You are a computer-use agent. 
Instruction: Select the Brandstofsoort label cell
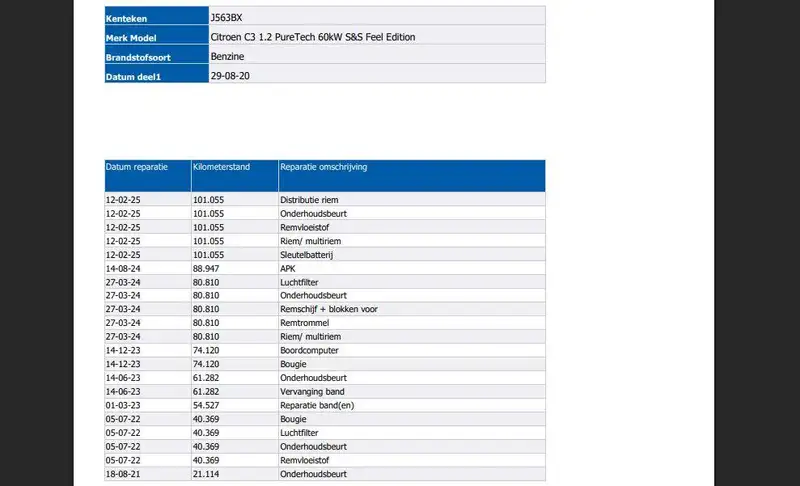(137, 58)
